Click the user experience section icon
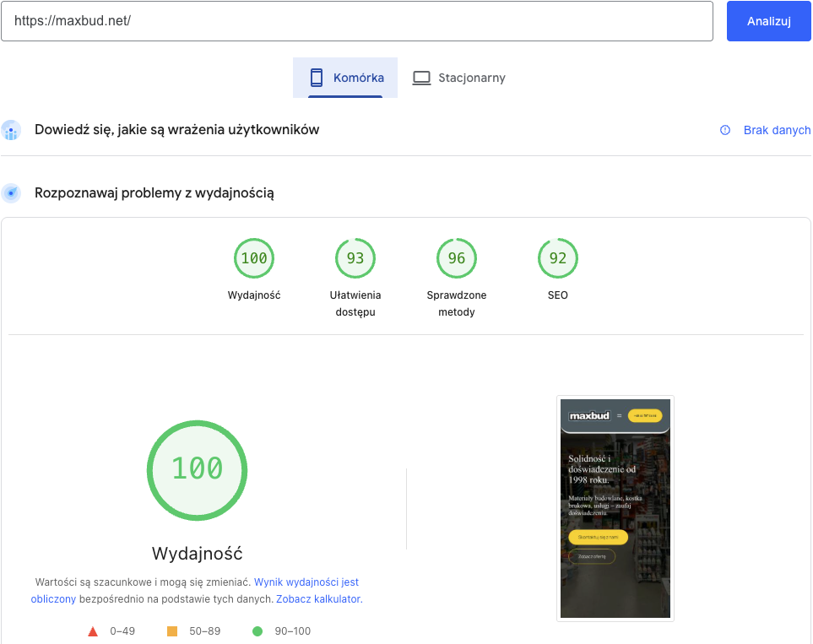The height and width of the screenshot is (644, 813). [x=12, y=130]
